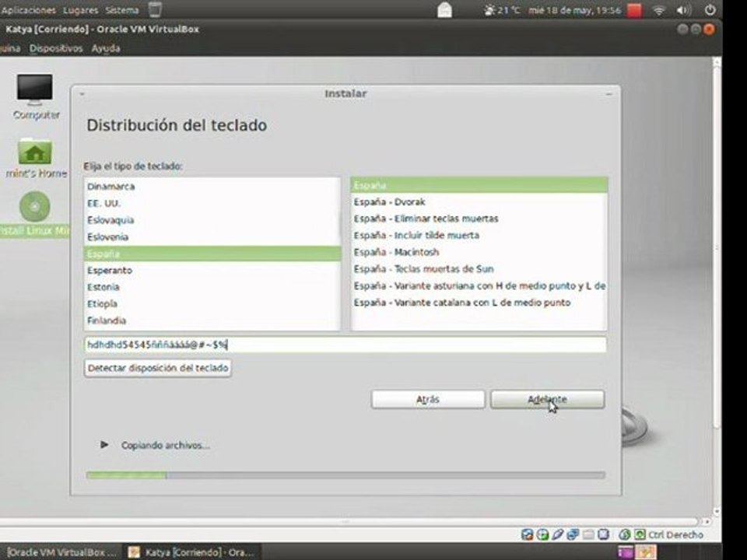
Task: Select plain España variant in right list
Action: click(479, 185)
